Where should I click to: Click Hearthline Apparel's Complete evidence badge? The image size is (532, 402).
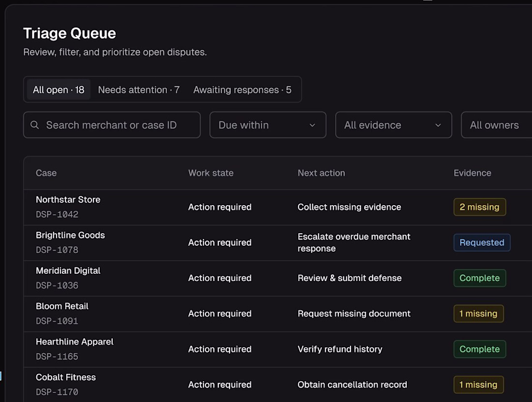(479, 349)
